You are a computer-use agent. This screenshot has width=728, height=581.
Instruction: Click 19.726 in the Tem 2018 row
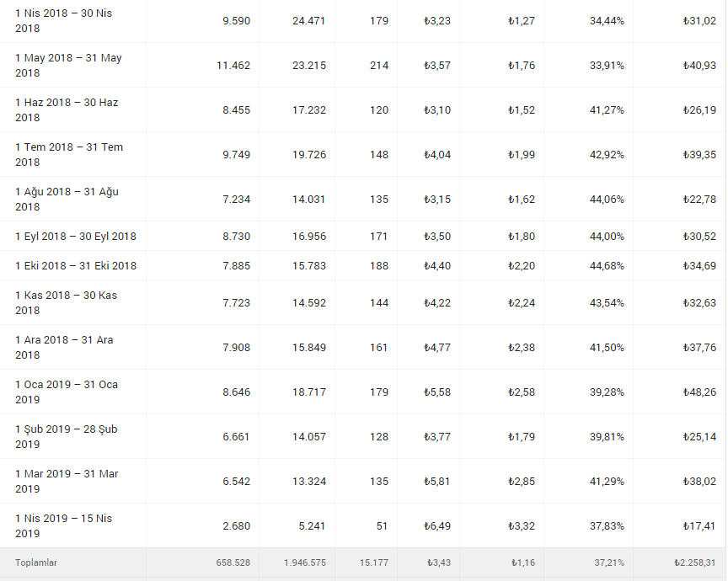(x=308, y=155)
